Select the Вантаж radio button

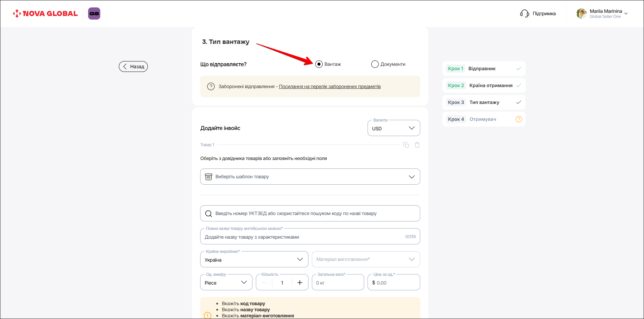click(x=319, y=64)
